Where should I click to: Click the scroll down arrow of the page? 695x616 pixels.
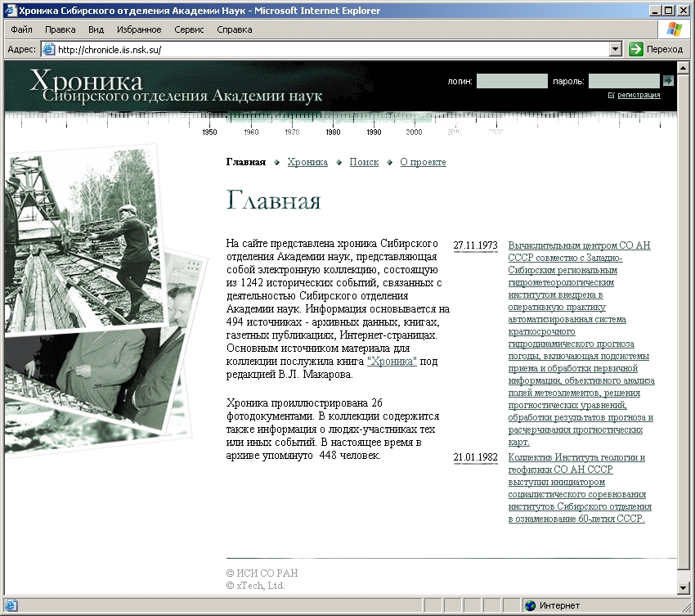tap(683, 588)
